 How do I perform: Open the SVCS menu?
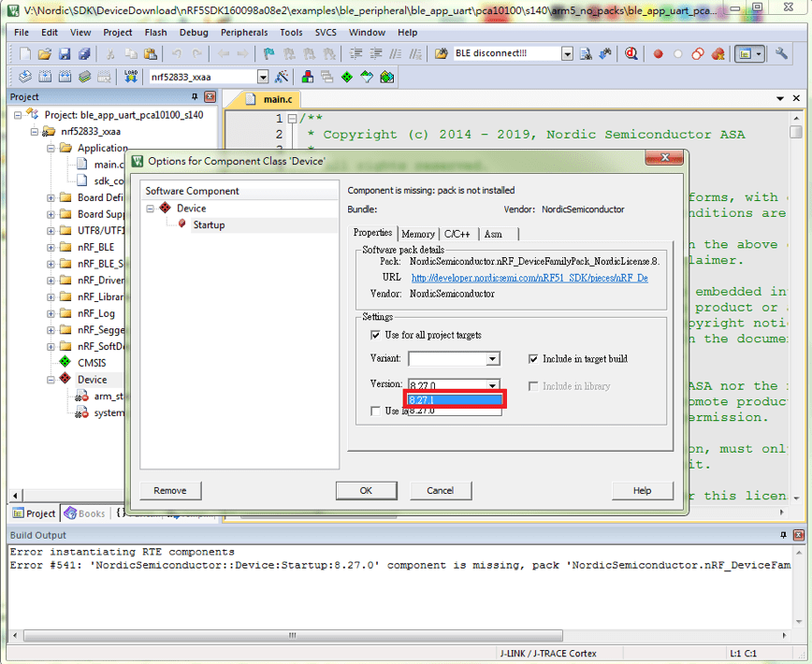coord(326,32)
